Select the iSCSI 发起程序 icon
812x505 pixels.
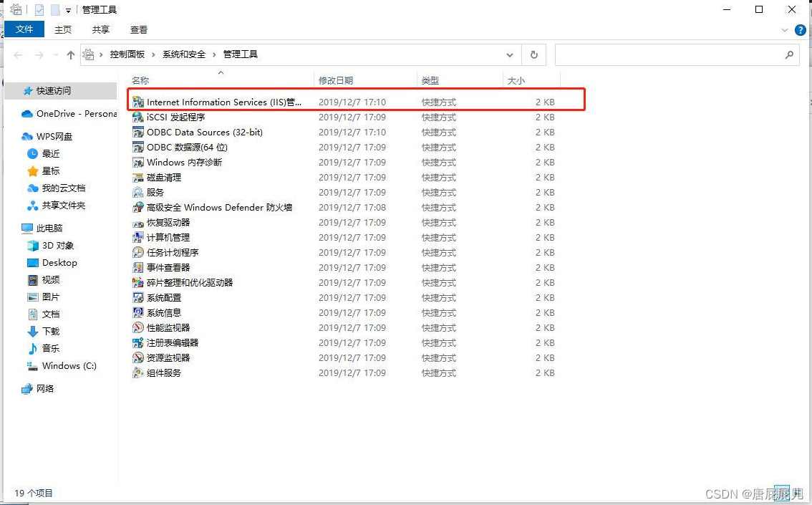(138, 117)
